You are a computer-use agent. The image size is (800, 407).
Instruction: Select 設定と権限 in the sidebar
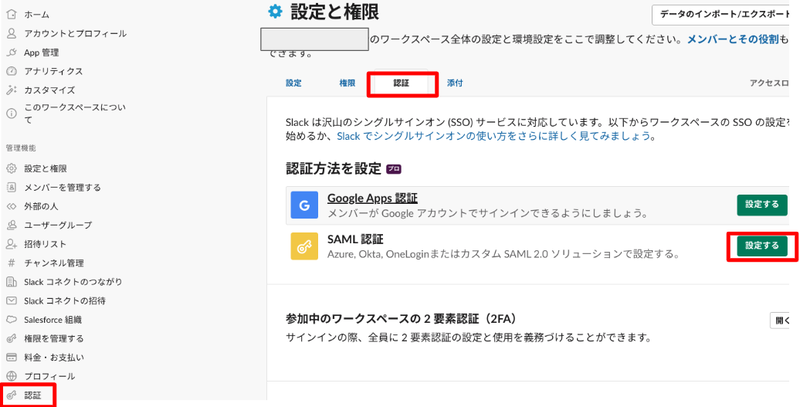coord(45,168)
